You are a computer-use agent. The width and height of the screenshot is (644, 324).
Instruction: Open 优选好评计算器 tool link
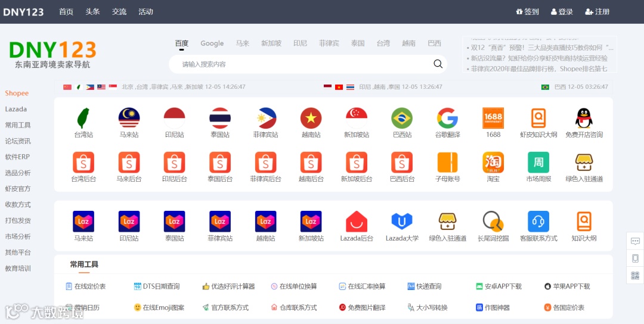229,286
